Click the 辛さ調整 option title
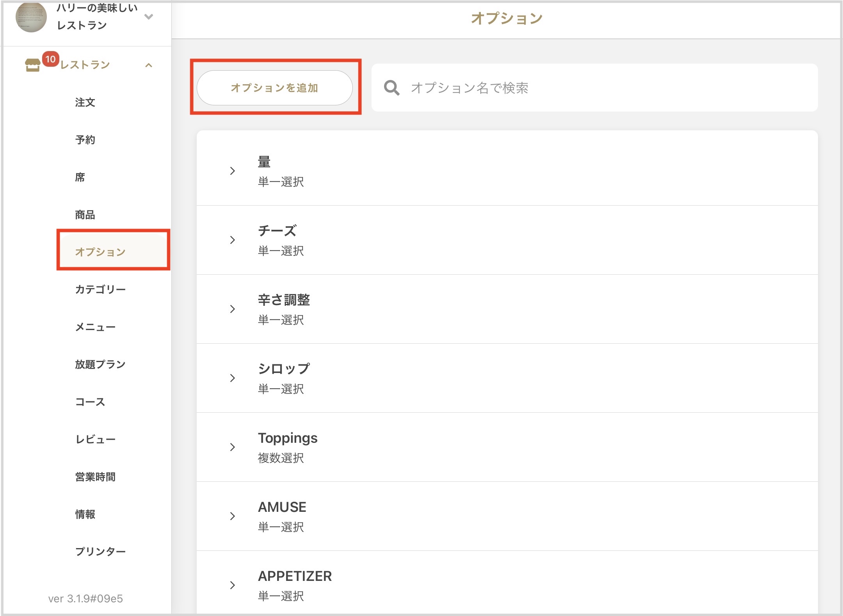This screenshot has width=843, height=616. click(284, 300)
